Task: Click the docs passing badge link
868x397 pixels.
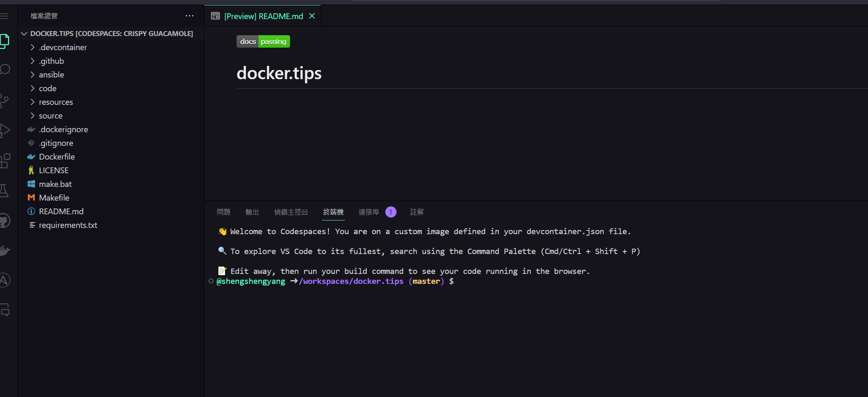Action: point(263,41)
